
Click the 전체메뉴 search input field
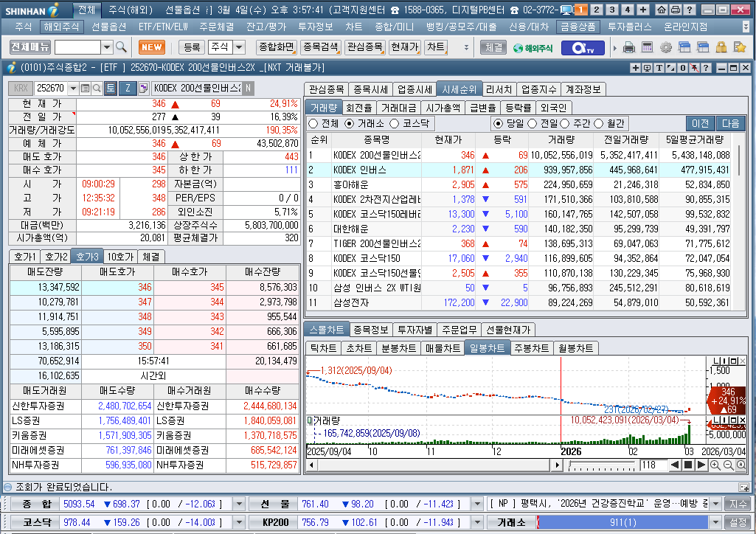[77, 47]
